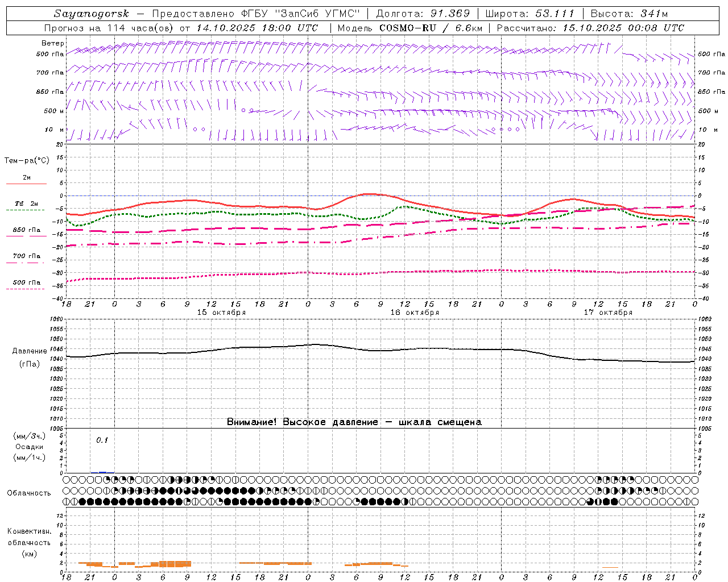
Task: Click the '(мм/3ч.)' precipitation unit label
Action: pyautogui.click(x=30, y=436)
